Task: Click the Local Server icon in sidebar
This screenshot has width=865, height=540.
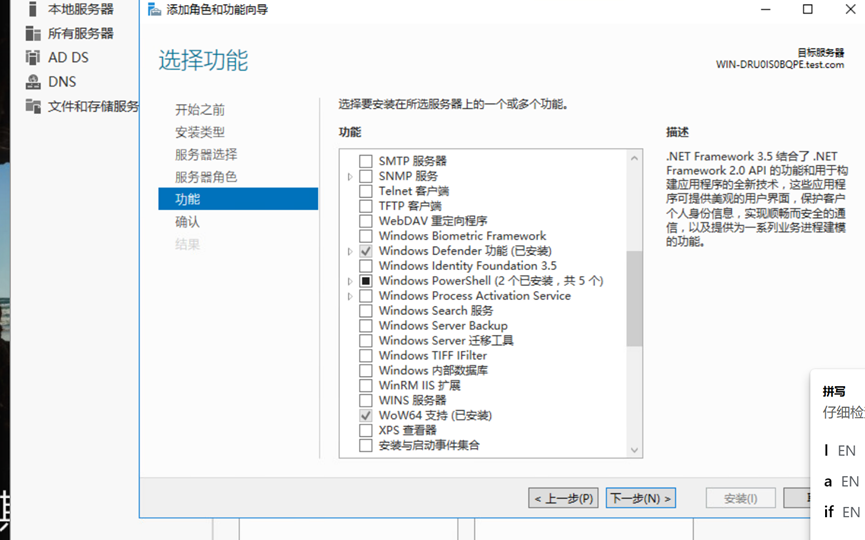Action: click(33, 9)
